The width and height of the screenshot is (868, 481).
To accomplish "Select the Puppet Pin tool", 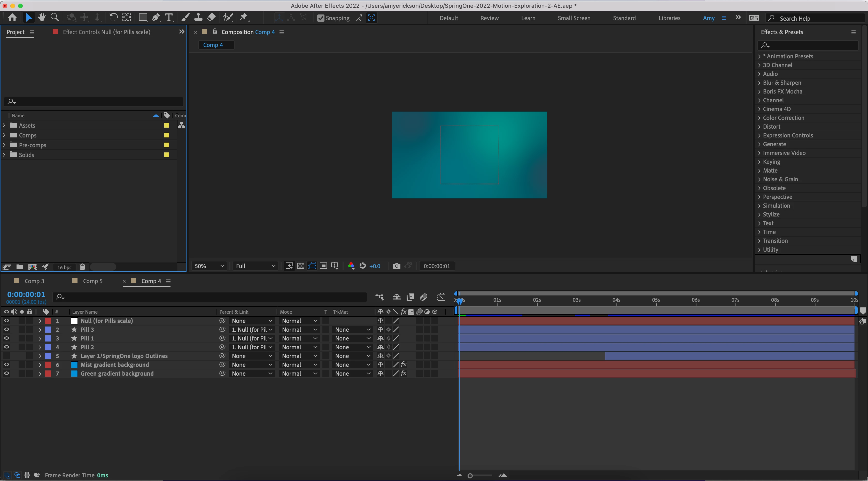I will point(243,18).
